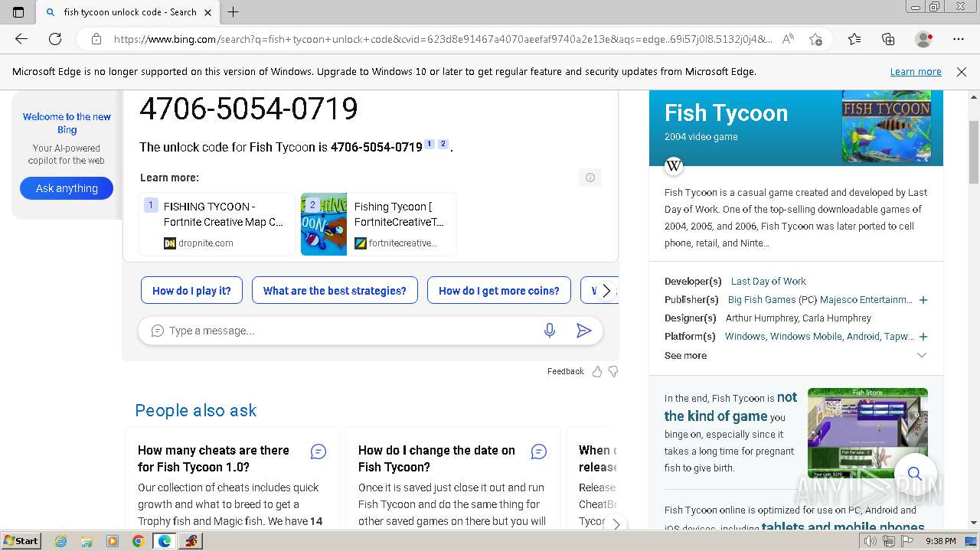
Task: Click the first citation superscript 1
Action: 430,144
